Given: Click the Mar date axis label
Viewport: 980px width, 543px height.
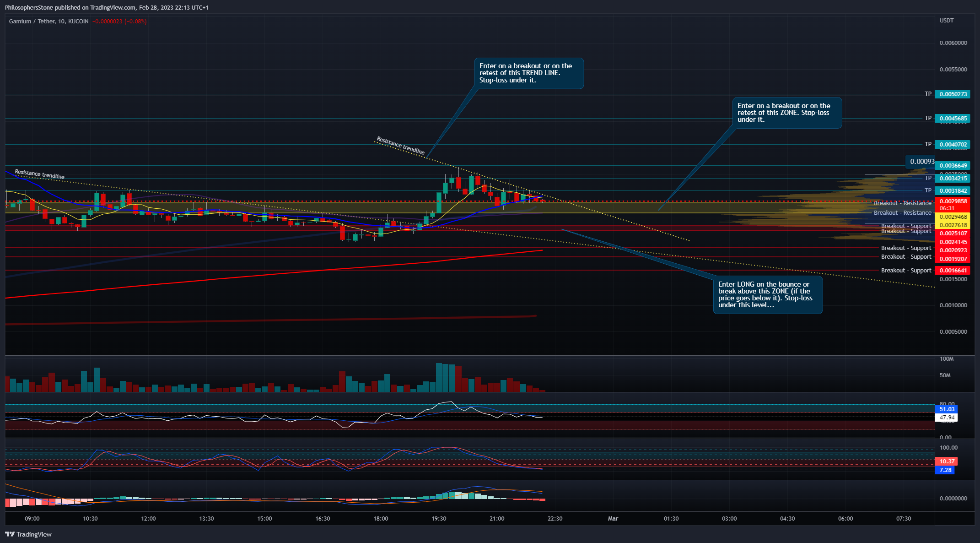Looking at the screenshot, I should pyautogui.click(x=613, y=519).
